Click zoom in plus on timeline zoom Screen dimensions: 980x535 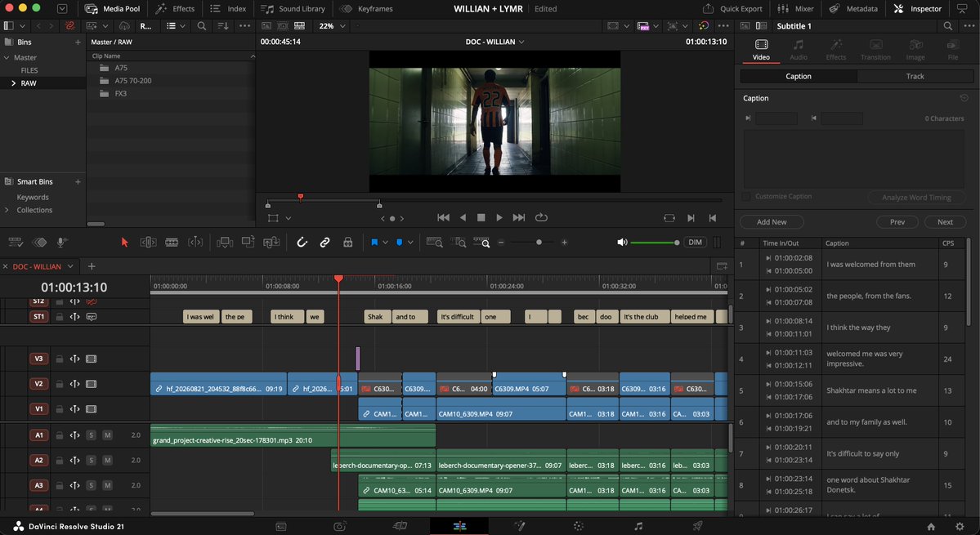564,243
